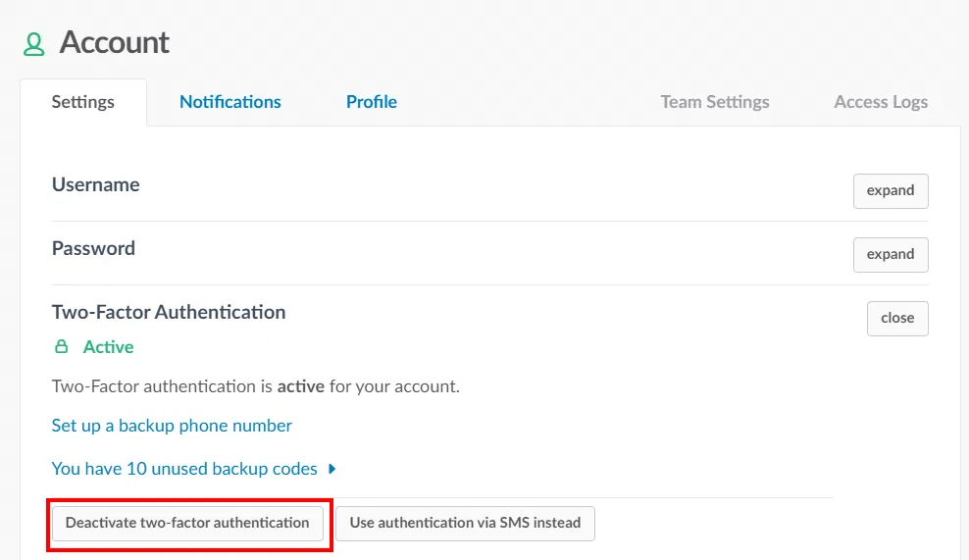Viewport: 969px width, 560px height.
Task: Go to the Profile tab
Action: pyautogui.click(x=372, y=102)
